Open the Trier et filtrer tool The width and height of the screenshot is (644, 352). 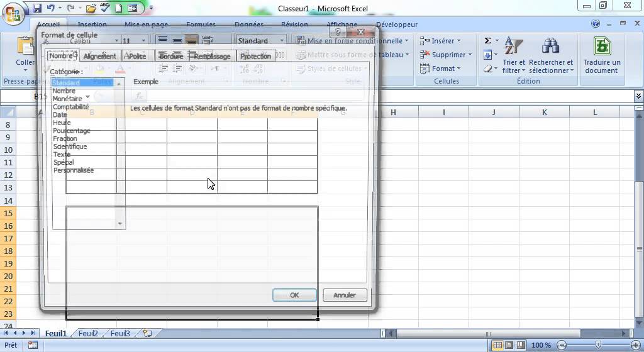point(513,55)
